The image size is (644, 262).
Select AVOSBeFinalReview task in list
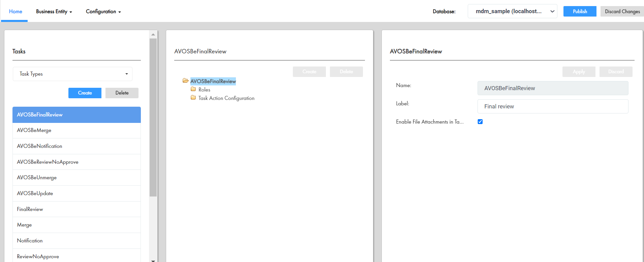click(x=76, y=115)
